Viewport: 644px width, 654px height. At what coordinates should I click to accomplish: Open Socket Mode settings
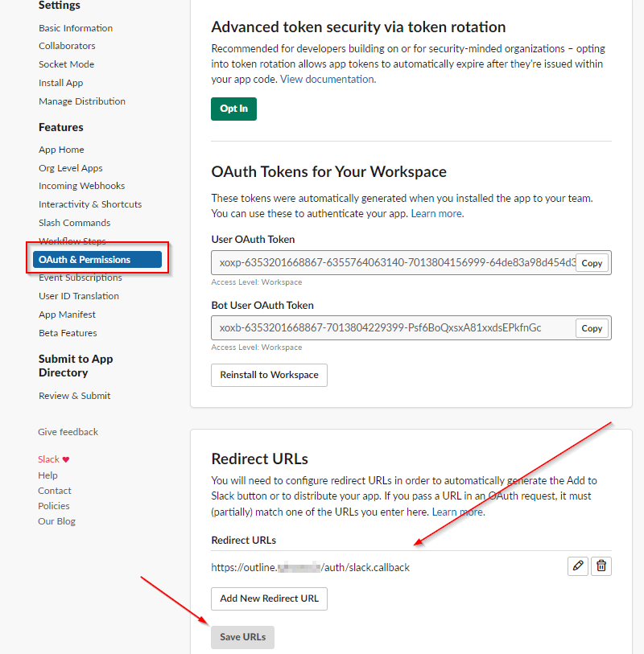pyautogui.click(x=66, y=64)
